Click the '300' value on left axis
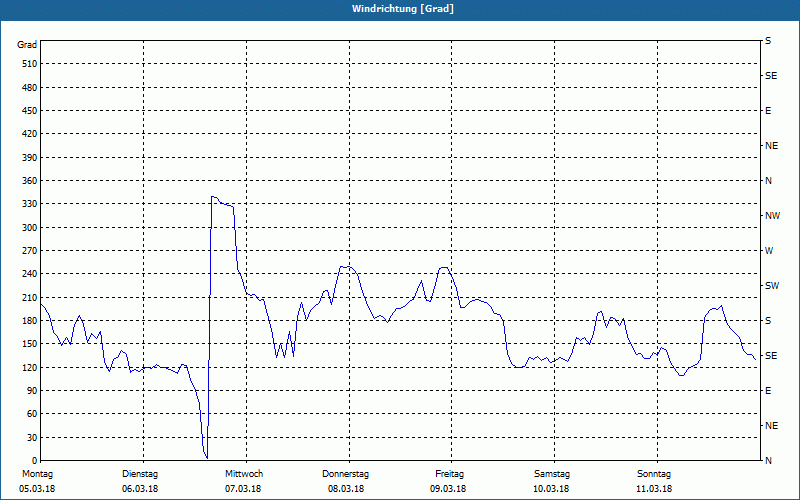 click(x=31, y=228)
